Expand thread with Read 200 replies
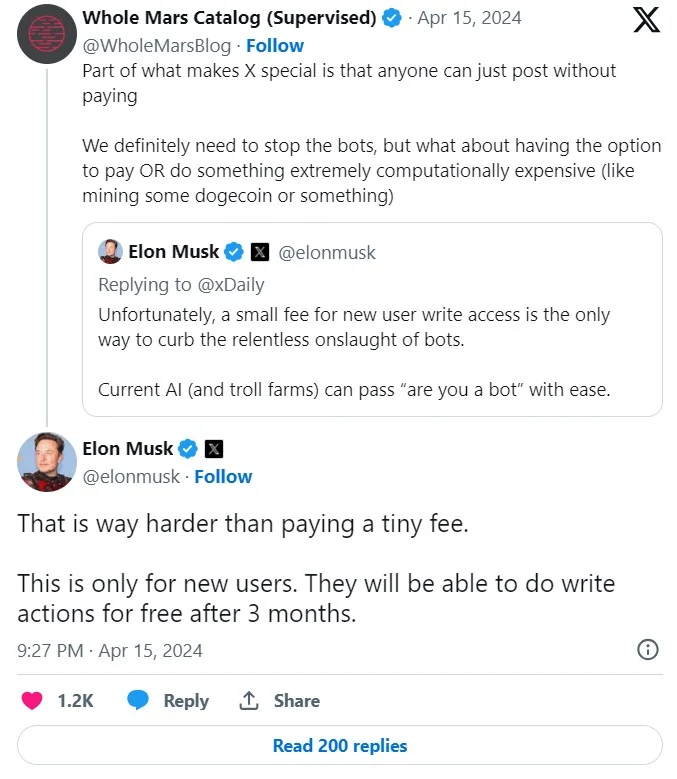 tap(340, 746)
